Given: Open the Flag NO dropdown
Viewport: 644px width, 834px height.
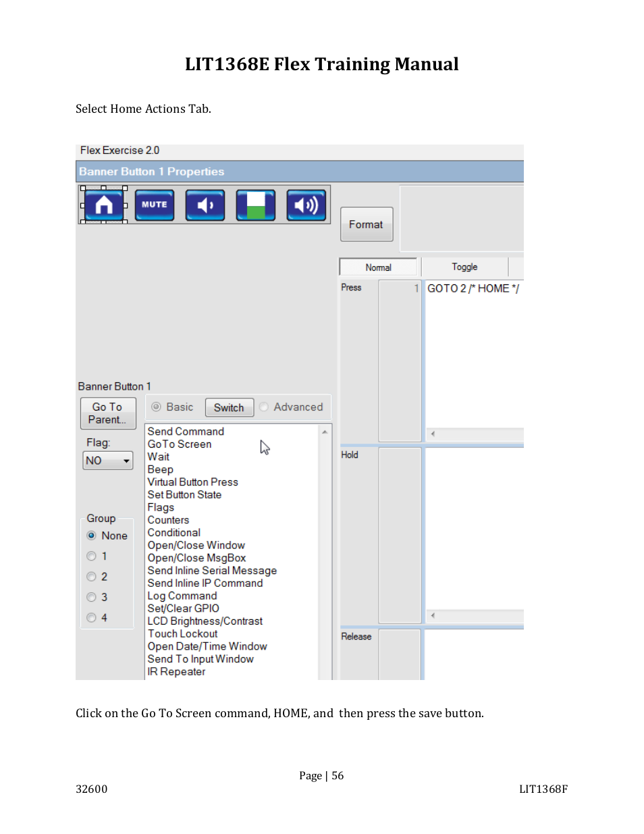Looking at the screenshot, I should point(108,461).
